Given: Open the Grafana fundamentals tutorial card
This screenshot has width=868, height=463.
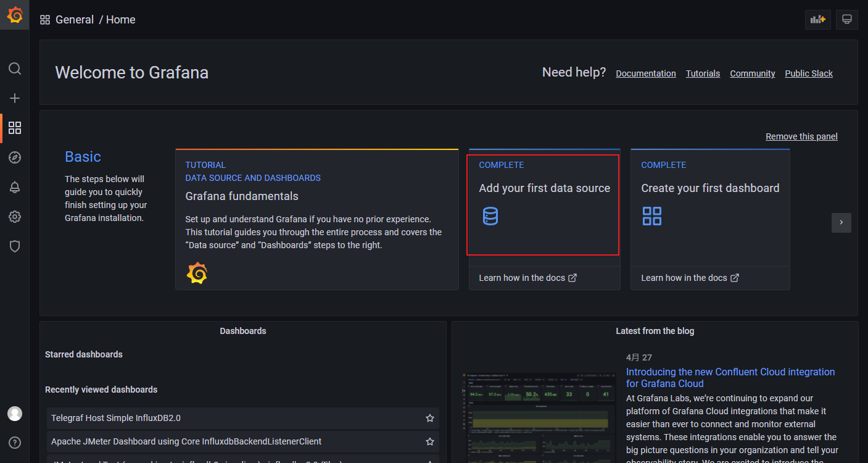Looking at the screenshot, I should coord(317,219).
